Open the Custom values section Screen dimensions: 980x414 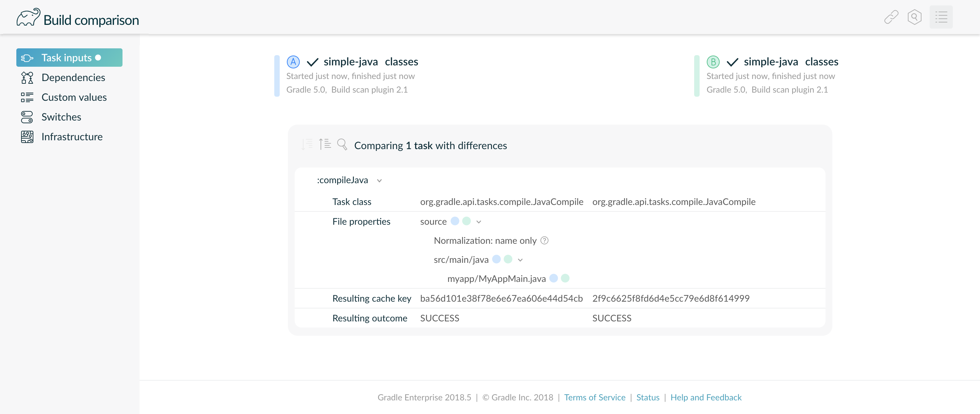74,97
